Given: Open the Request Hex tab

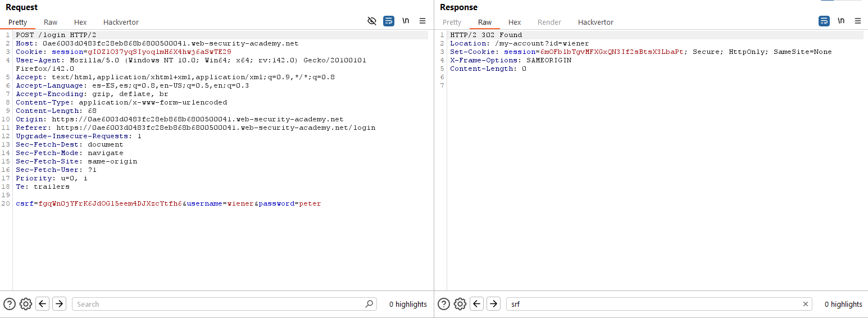Looking at the screenshot, I should (x=80, y=22).
